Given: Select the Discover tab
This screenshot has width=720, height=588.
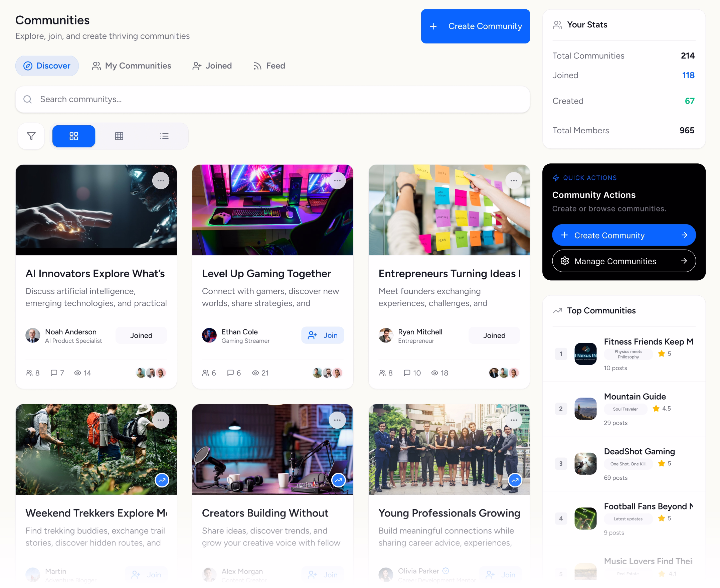Looking at the screenshot, I should (x=47, y=66).
